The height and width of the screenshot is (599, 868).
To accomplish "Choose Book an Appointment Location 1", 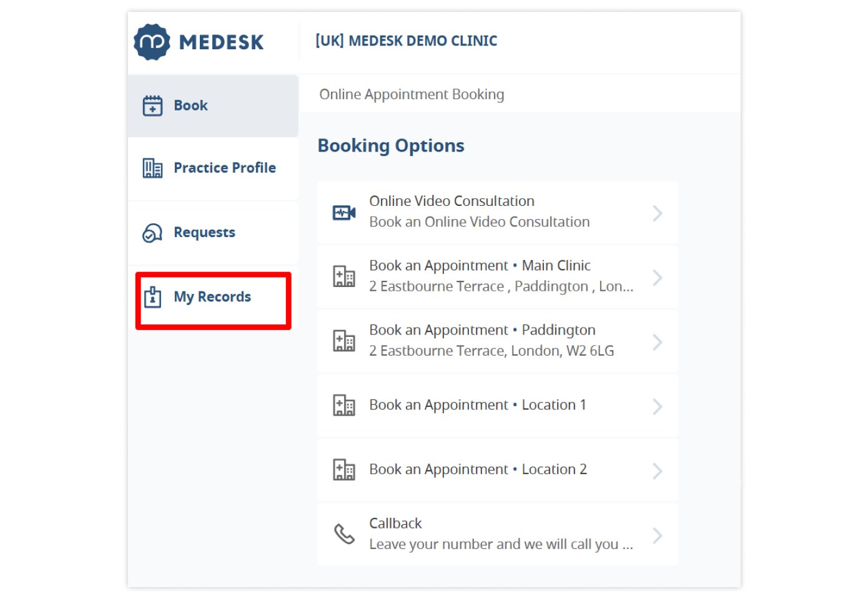I will (478, 405).
